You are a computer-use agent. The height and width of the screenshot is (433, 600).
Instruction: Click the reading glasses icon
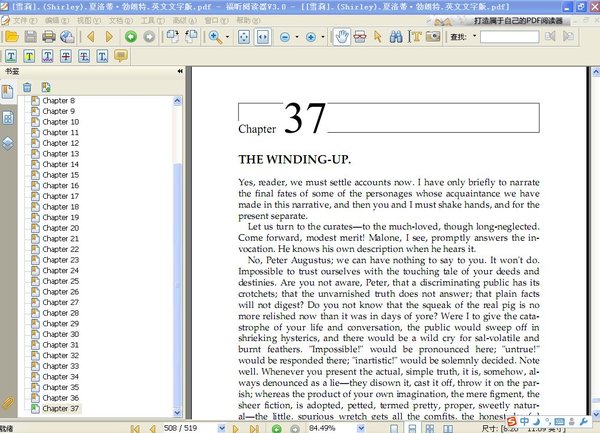click(x=360, y=37)
